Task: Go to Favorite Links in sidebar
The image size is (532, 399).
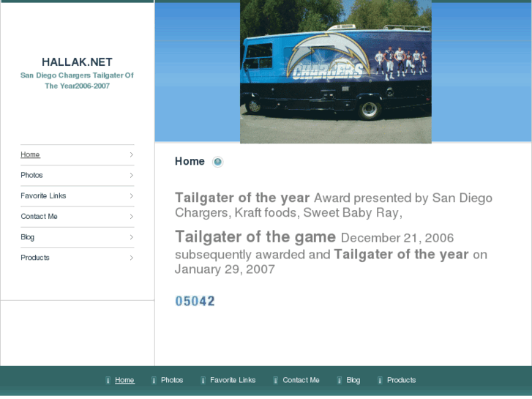Action: [x=43, y=195]
